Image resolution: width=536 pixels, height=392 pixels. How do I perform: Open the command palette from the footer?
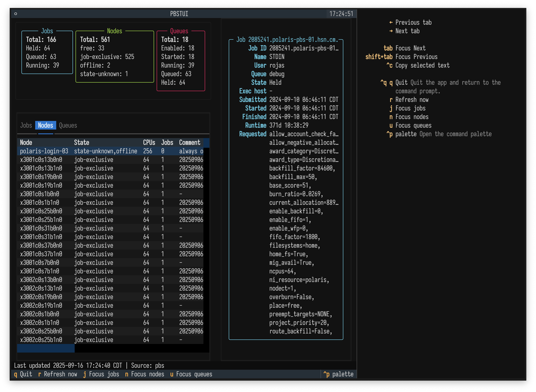(338, 374)
